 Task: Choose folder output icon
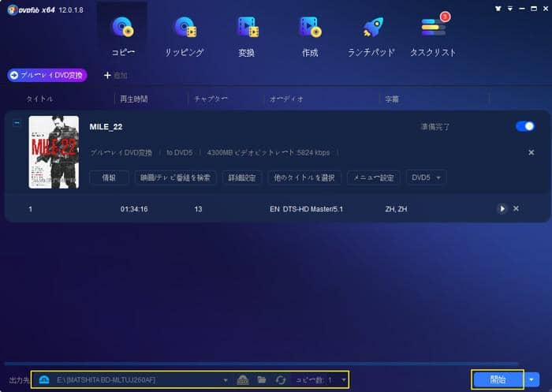(x=262, y=379)
